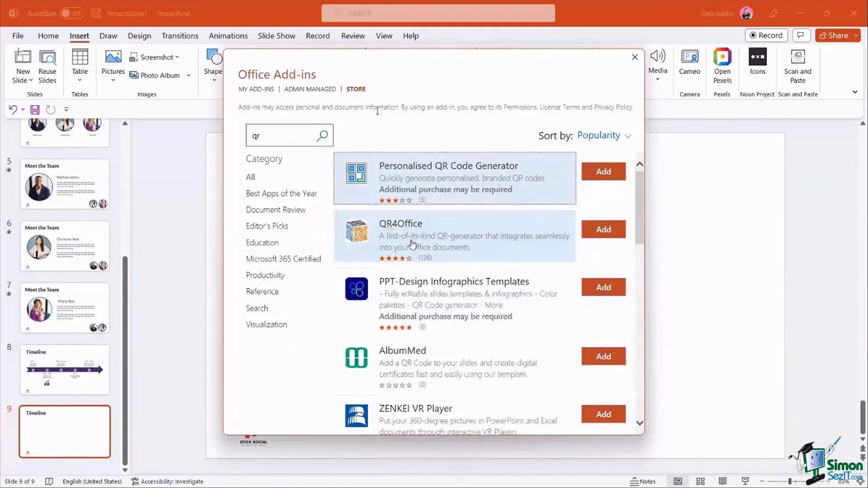Click the Save icon in title bar
Screen dimensions: 868x488
(x=96, y=13)
